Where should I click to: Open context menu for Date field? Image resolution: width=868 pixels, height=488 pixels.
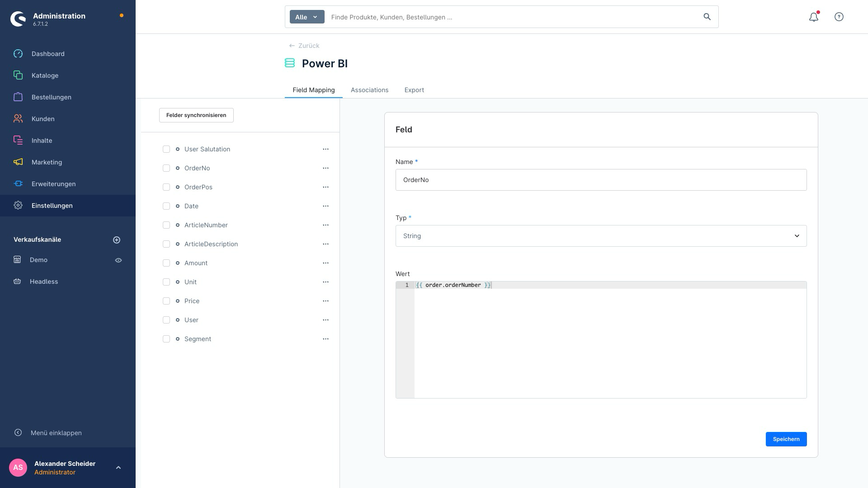pos(325,206)
